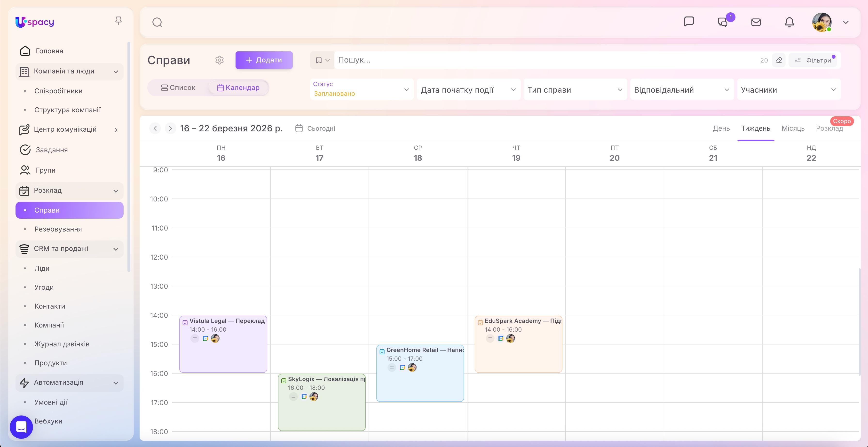Viewport: 868px width, 447px height.
Task: Toggle the saved search bookmark icon
Action: pyautogui.click(x=319, y=60)
